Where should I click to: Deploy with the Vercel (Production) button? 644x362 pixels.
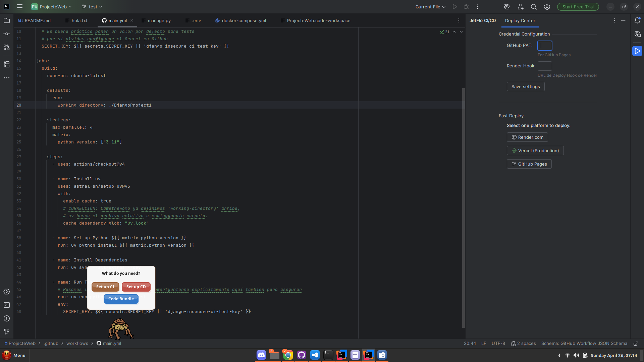(535, 150)
